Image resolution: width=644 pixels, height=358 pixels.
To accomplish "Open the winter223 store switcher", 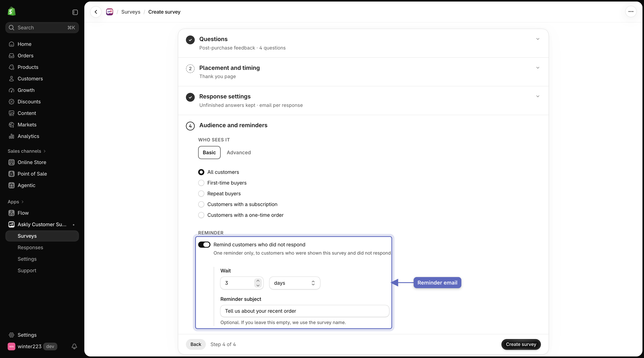I will point(33,346).
